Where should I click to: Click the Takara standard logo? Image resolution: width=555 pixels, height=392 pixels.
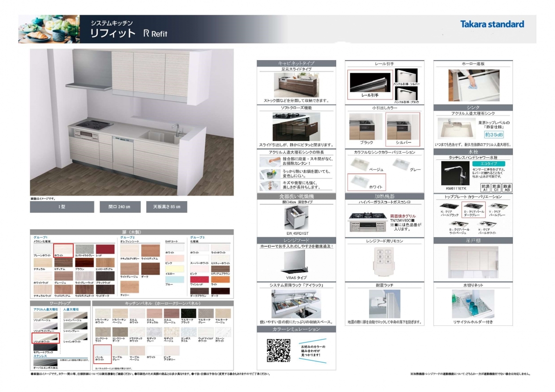point(492,24)
